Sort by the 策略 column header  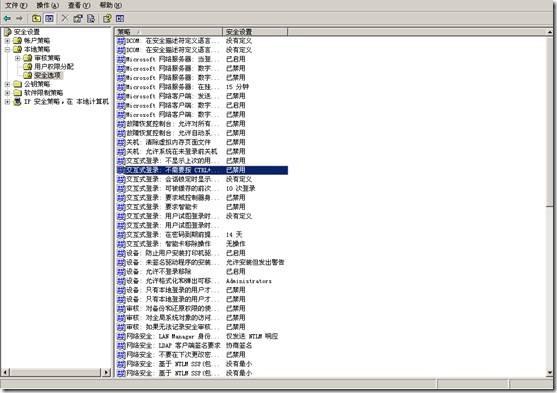169,32
